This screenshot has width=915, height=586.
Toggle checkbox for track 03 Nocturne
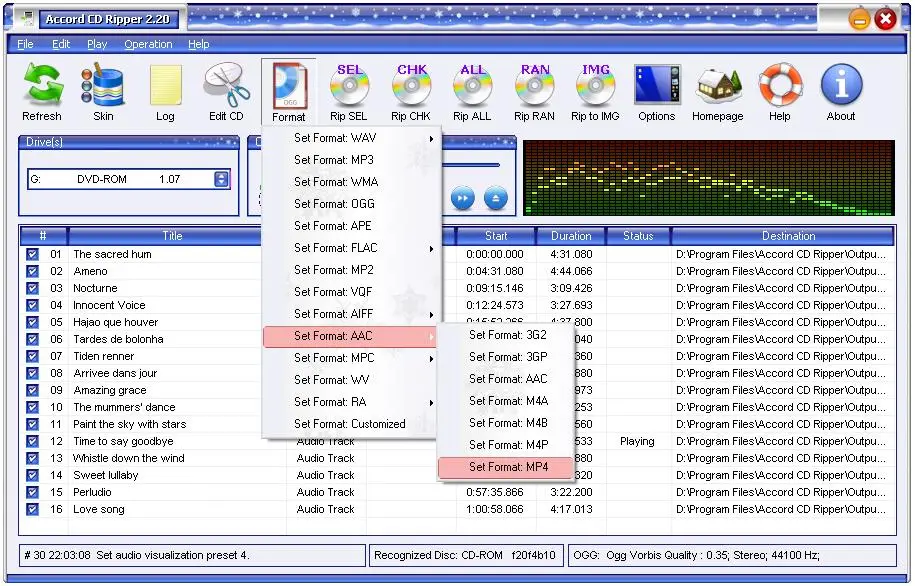coord(32,288)
